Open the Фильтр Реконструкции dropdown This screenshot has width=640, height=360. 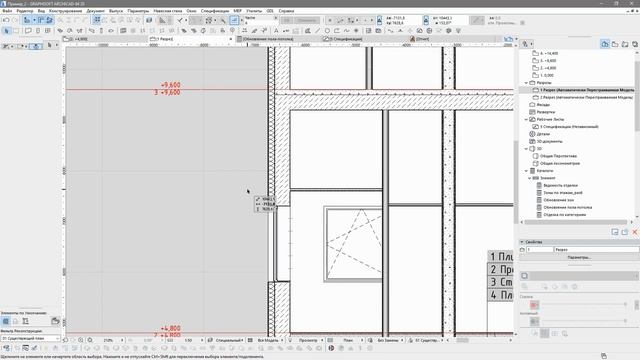tap(30, 338)
